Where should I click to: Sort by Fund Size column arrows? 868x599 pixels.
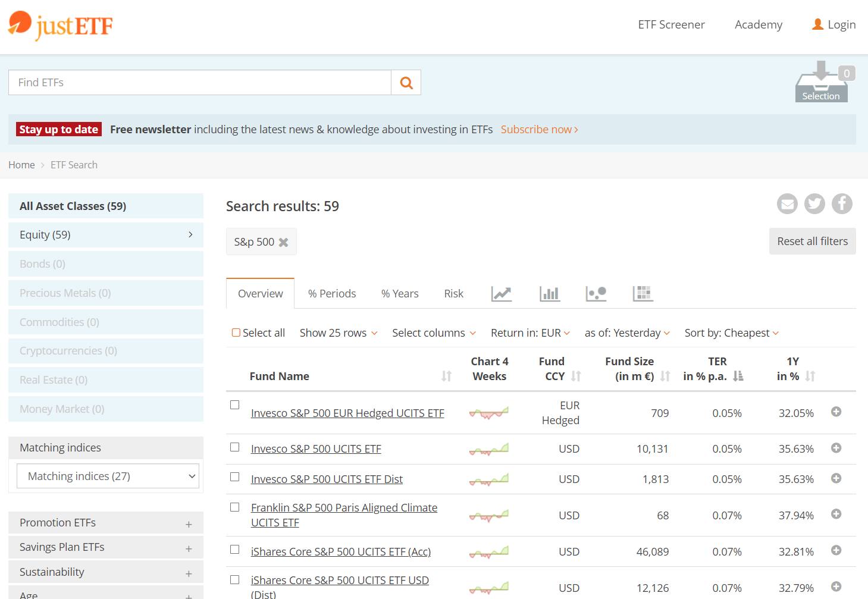coord(665,376)
